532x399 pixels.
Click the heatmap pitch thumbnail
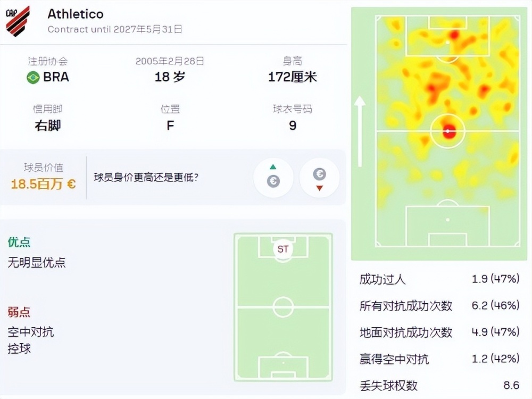tap(439, 134)
